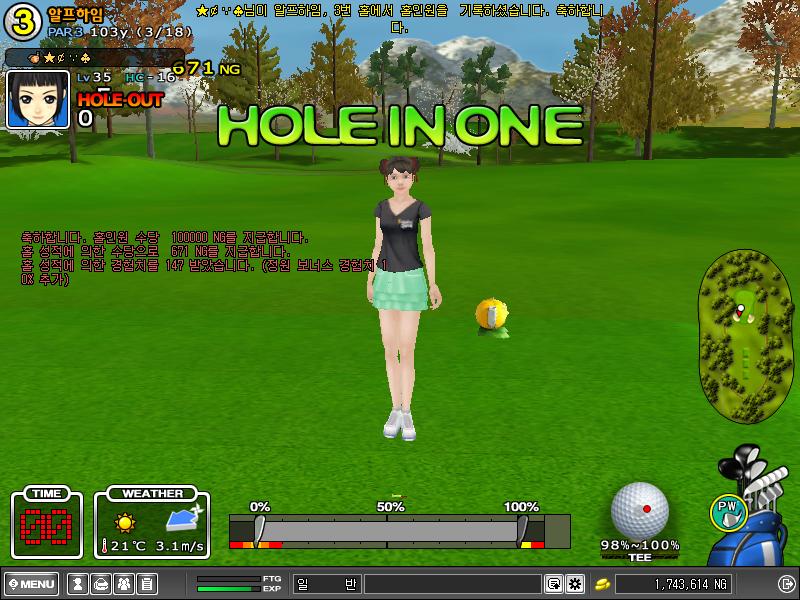Image resolution: width=800 pixels, height=600 pixels.
Task: Open the scorecard clipboard icon
Action: [147, 584]
